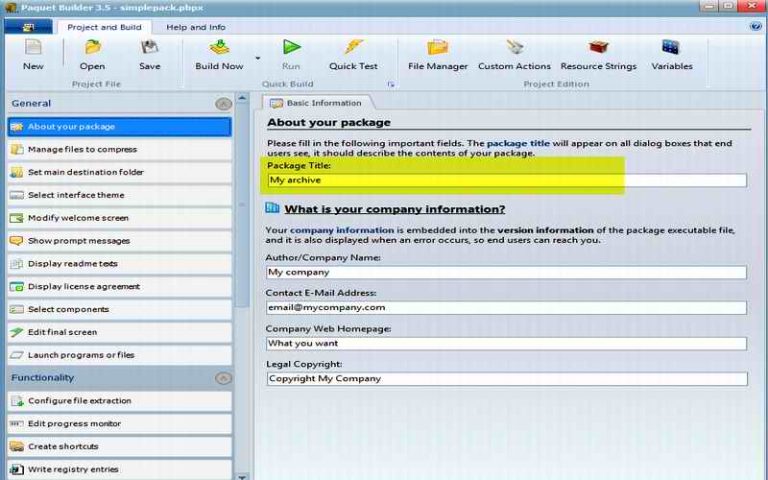Start building with Build Now icon

tap(219, 54)
